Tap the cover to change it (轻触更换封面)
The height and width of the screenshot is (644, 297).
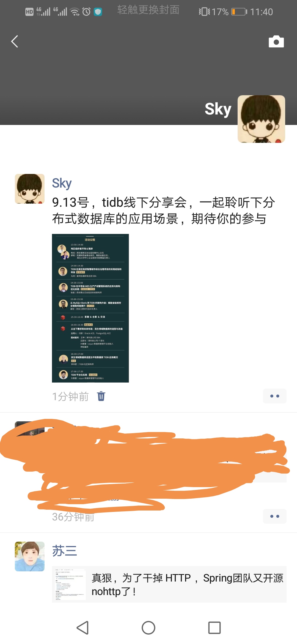148,10
